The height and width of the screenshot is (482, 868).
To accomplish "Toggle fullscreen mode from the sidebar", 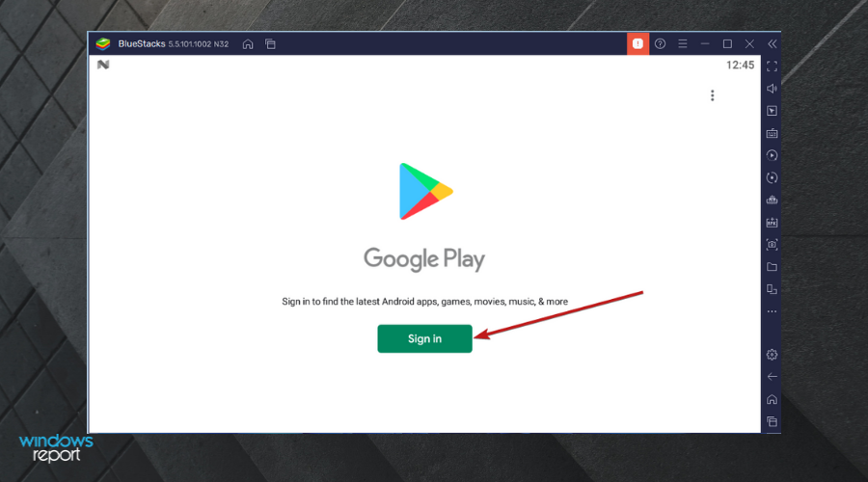I will tap(773, 67).
